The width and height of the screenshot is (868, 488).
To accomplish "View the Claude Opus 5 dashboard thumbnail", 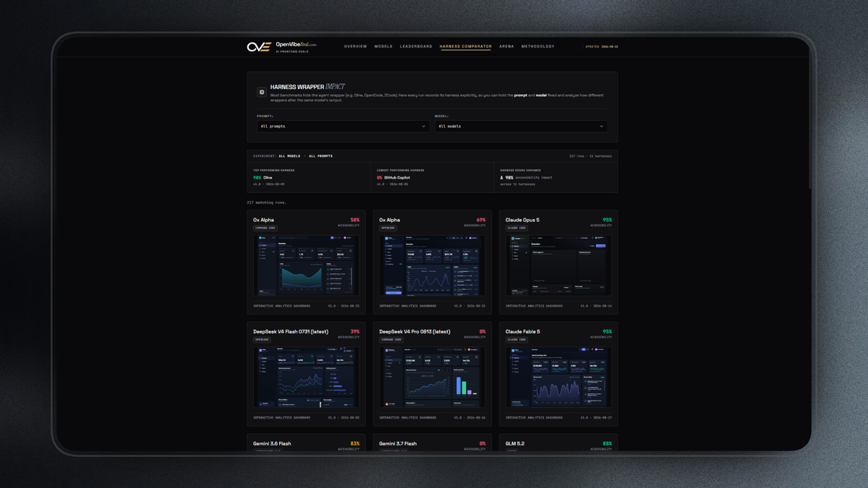I will tap(558, 265).
